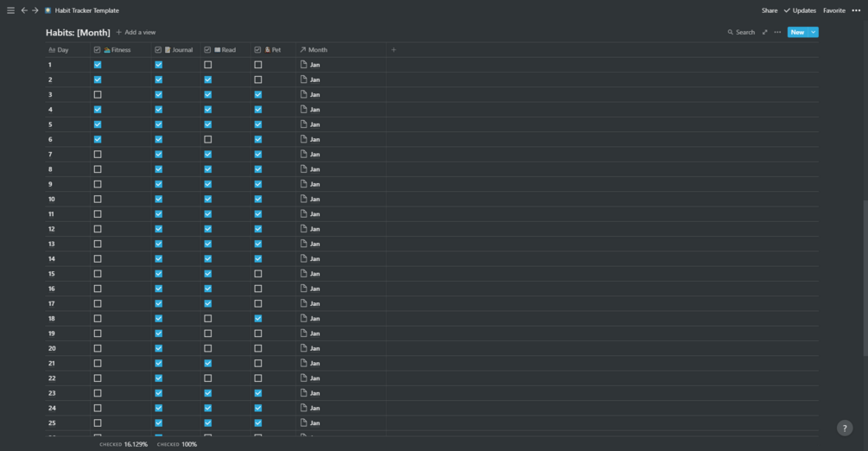Open the Fitness column header menu
The height and width of the screenshot is (451, 868).
(117, 50)
